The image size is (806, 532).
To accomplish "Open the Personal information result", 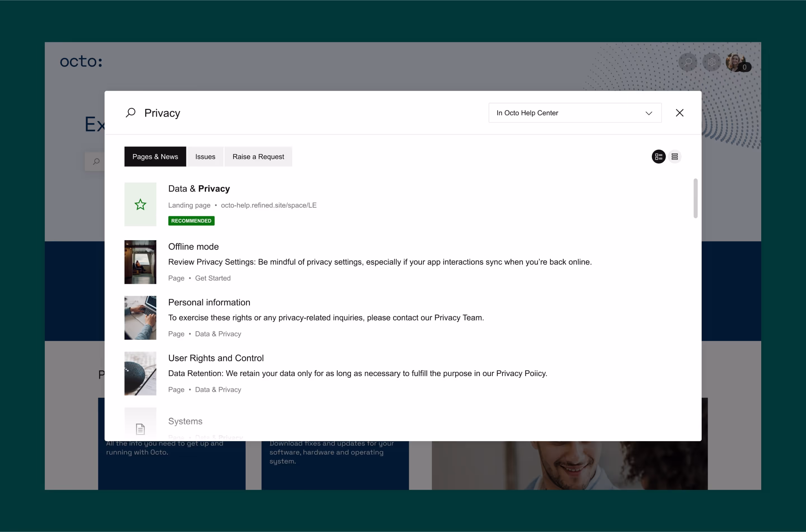I will click(209, 302).
